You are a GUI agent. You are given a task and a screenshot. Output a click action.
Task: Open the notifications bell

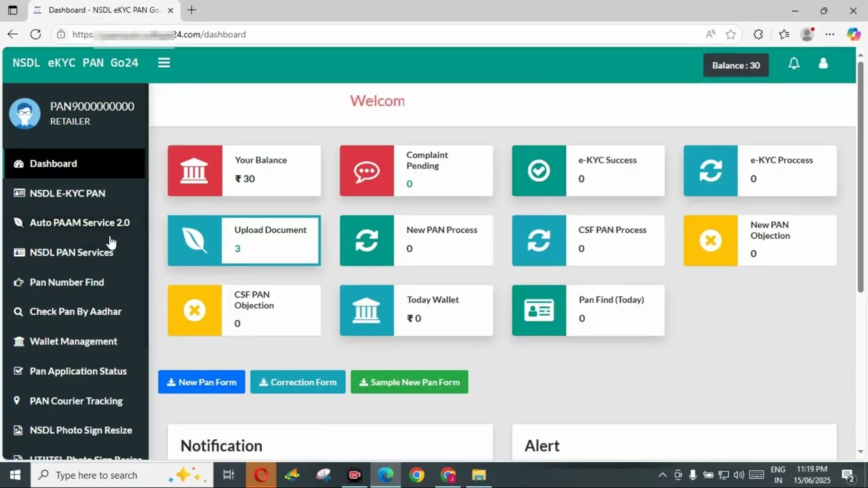coord(793,64)
